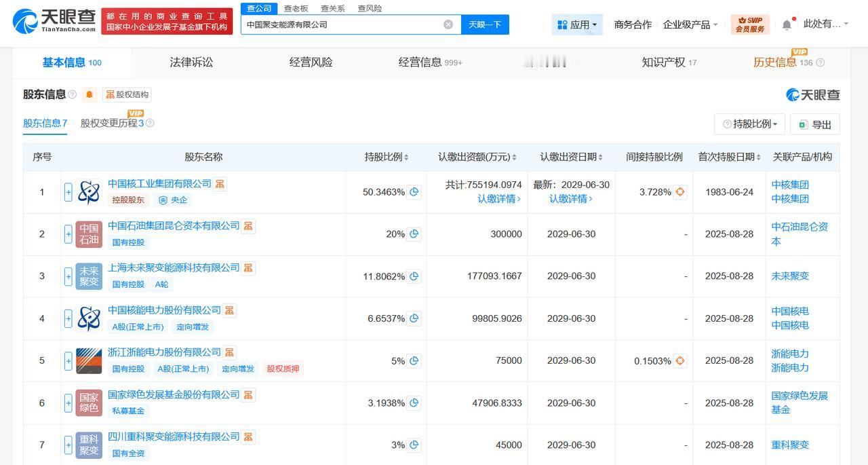Screen dimensions: 868x465
Task: Open the TianYanCha logo home page
Action: [x=54, y=22]
